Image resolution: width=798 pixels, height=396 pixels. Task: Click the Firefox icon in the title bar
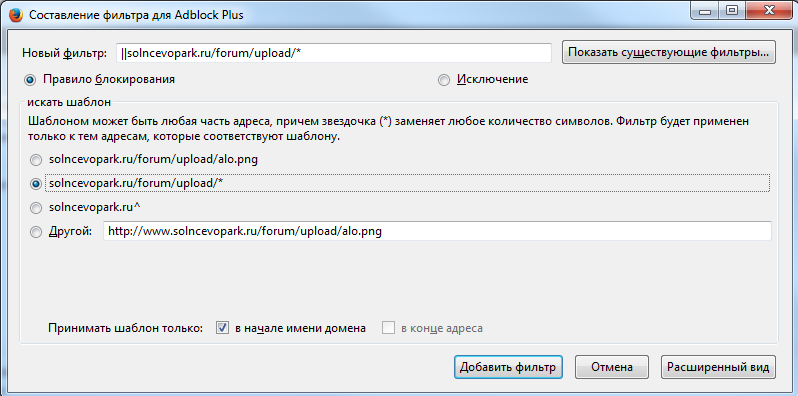[15, 14]
